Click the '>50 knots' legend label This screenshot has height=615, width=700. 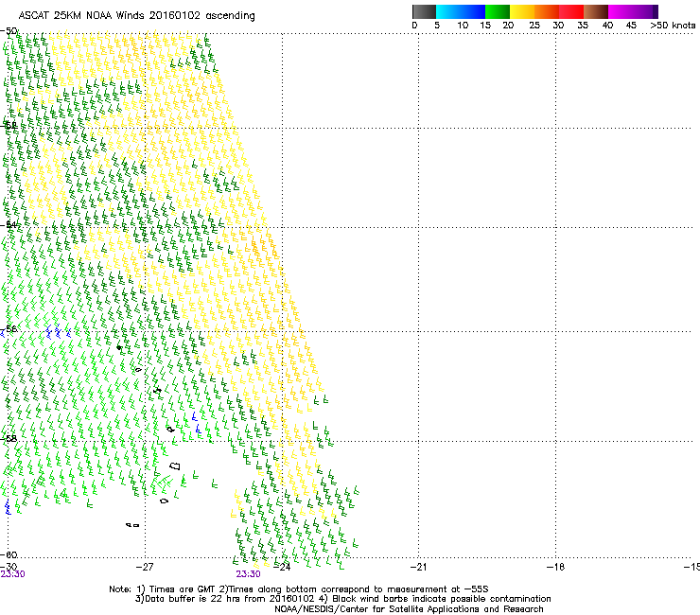673,26
